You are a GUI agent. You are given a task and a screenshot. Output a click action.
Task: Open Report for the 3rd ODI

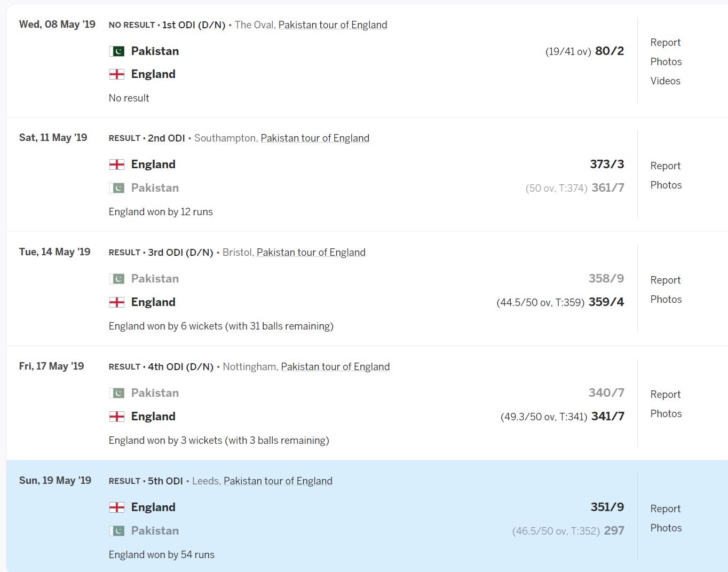point(665,280)
